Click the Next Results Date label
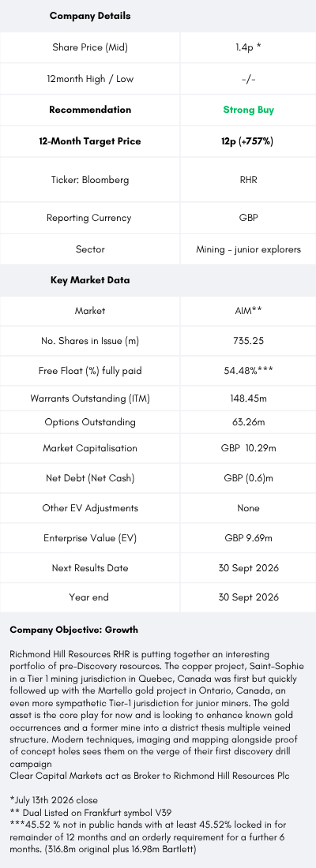The image size is (316, 868). 90,568
